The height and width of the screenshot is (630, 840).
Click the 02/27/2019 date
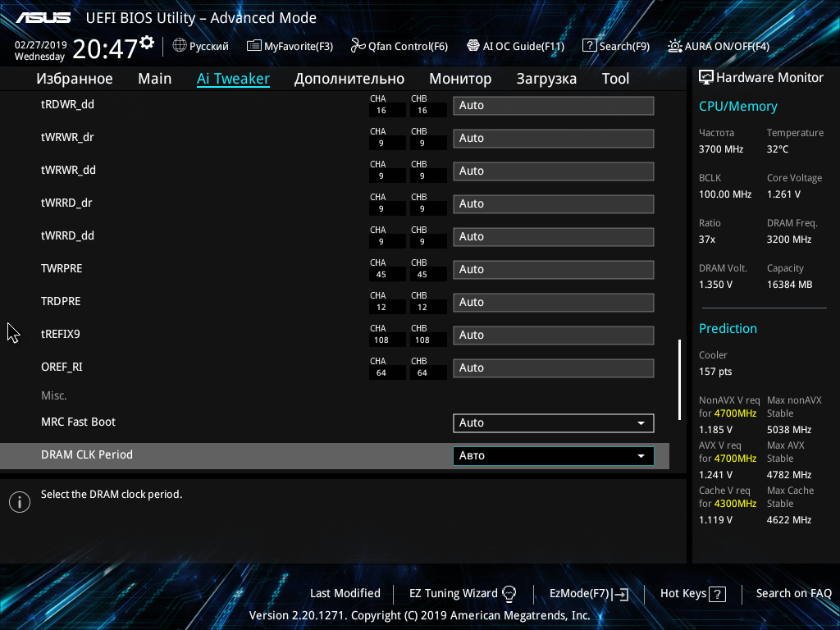click(x=41, y=45)
